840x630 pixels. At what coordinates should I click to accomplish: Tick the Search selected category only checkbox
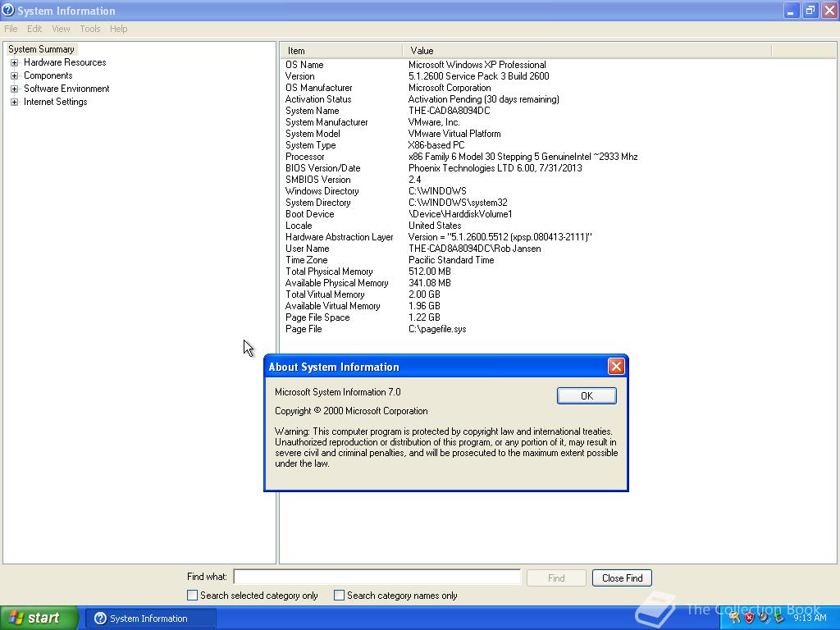click(x=192, y=596)
